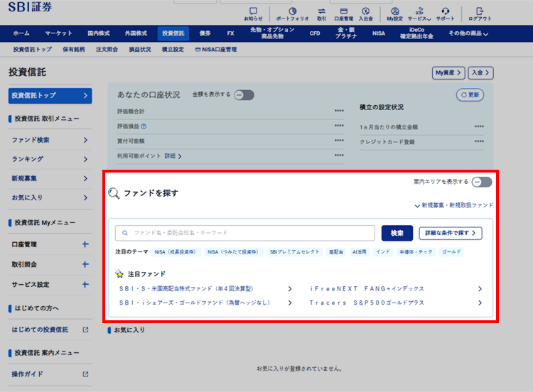
Task: Click the help icon next to 評価損益
Action: point(144,126)
